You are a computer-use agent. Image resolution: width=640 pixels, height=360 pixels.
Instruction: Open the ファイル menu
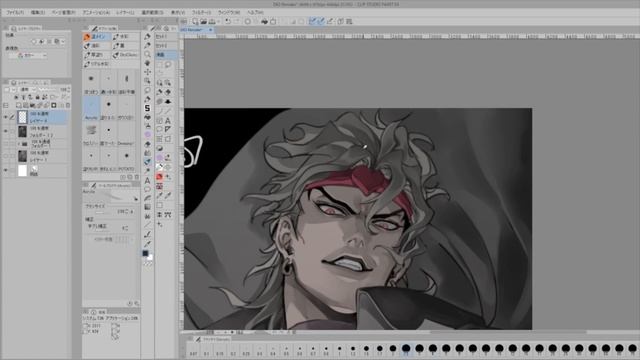(x=15, y=13)
